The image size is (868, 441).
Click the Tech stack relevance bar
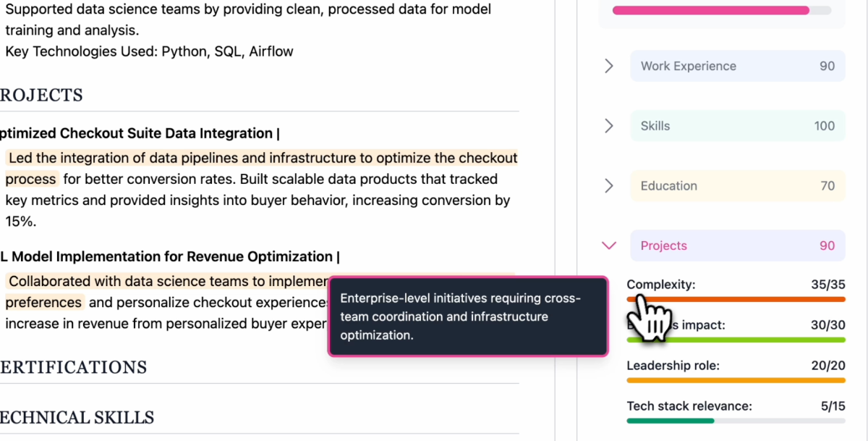tap(736, 421)
